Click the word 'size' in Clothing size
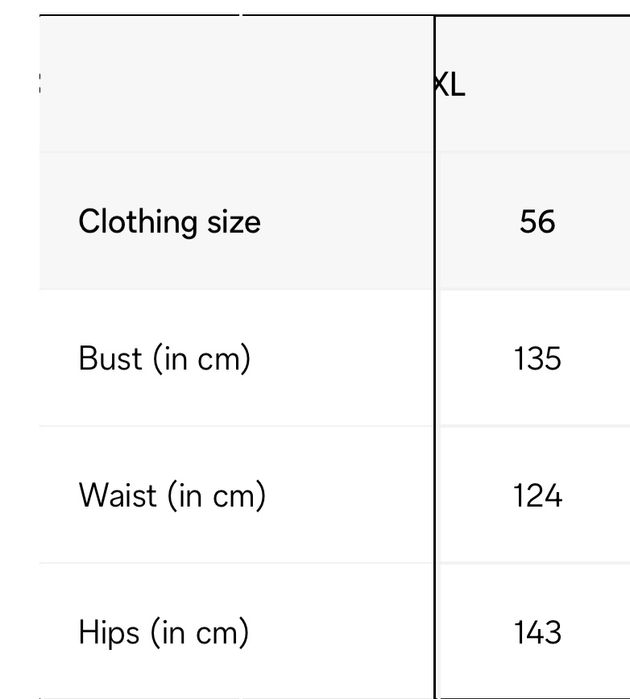This screenshot has height=699, width=630. [234, 221]
